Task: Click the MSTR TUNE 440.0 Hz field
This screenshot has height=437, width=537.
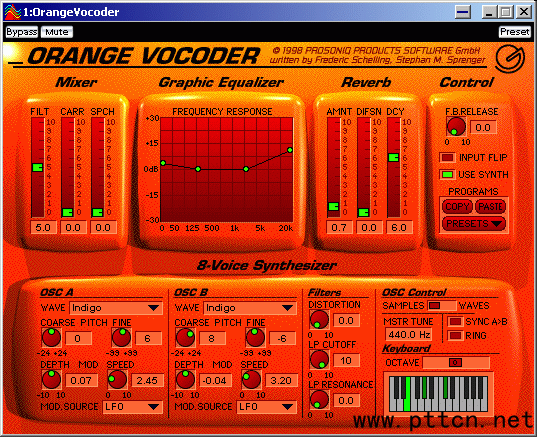Action: coord(409,334)
